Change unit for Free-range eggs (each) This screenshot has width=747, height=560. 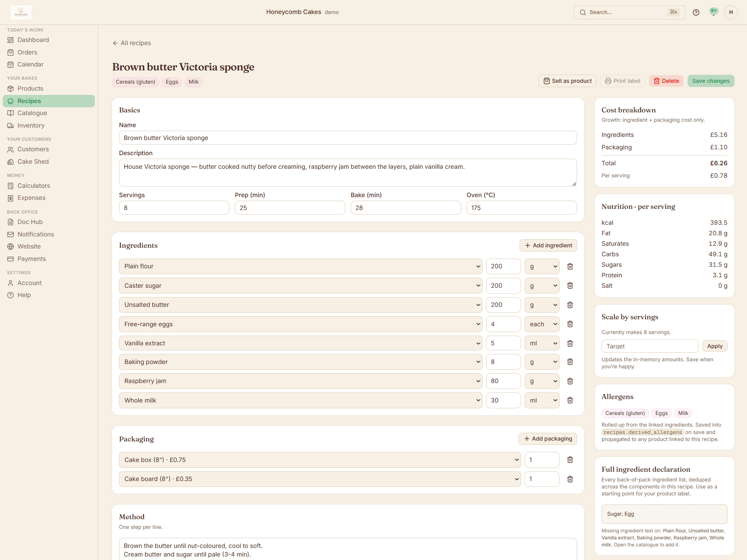click(542, 324)
